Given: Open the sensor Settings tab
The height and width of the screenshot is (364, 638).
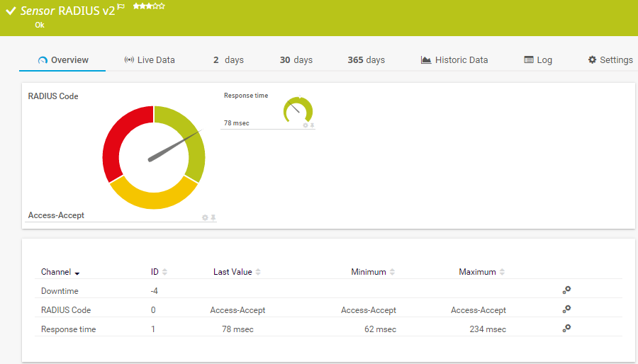Looking at the screenshot, I should point(610,60).
